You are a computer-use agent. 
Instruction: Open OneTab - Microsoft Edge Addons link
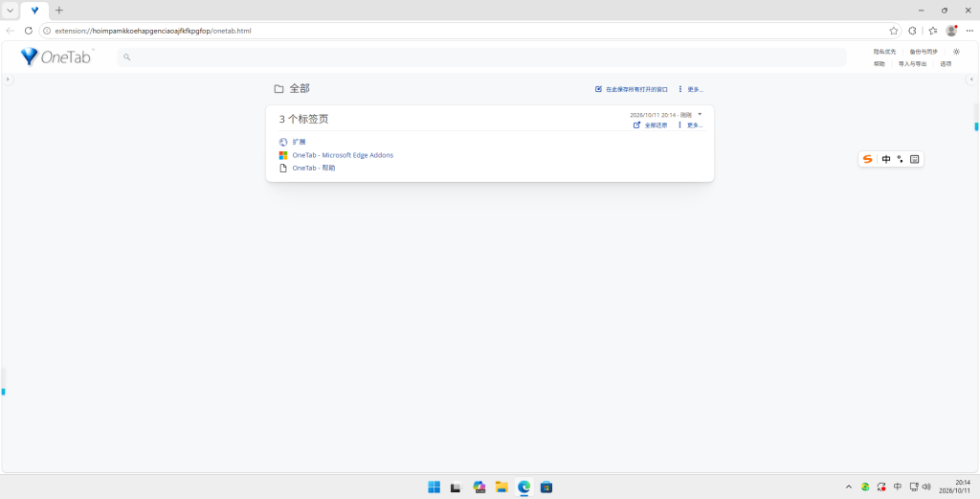[x=343, y=155]
